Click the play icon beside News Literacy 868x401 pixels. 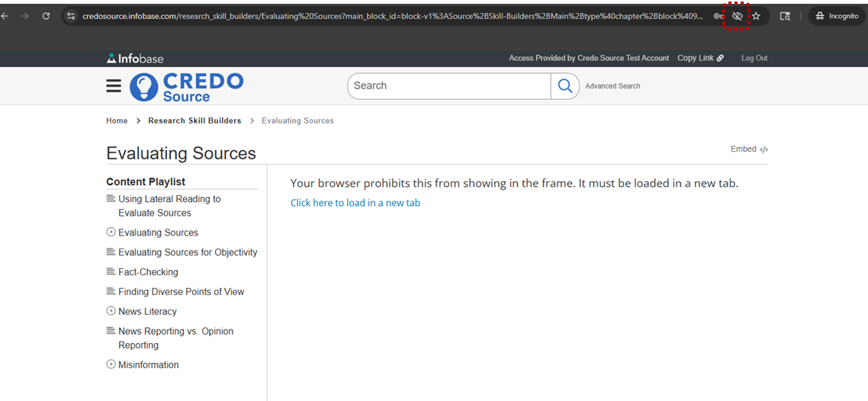tap(111, 311)
